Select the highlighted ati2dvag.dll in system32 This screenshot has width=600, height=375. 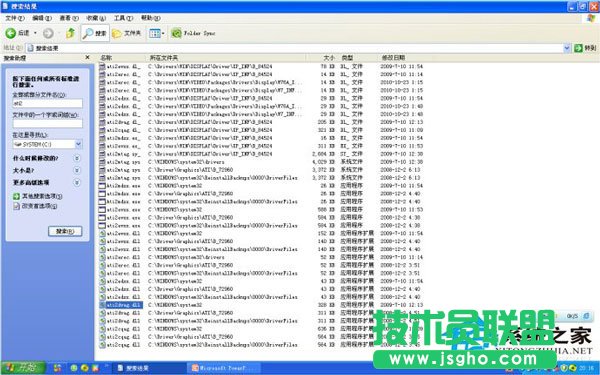point(124,305)
